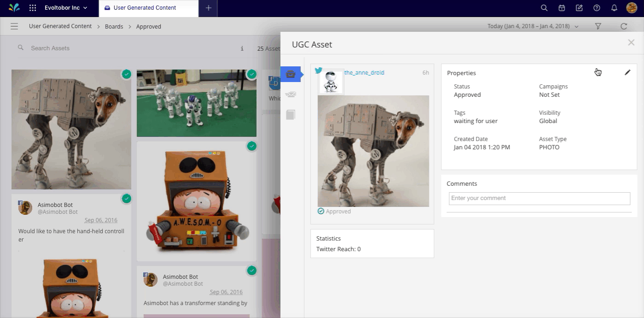644x318 pixels.
Task: Click the Twitter bird icon on the asset
Action: (x=318, y=71)
